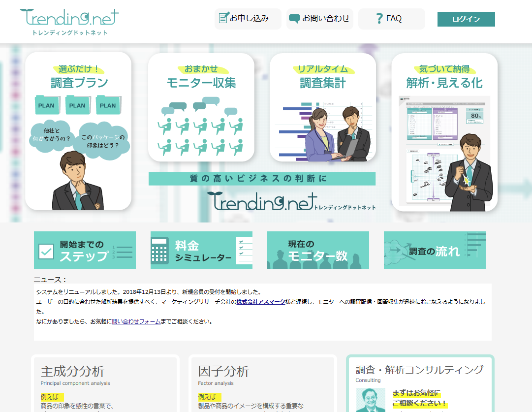
Task: Open the お申し込み application page
Action: [248, 19]
